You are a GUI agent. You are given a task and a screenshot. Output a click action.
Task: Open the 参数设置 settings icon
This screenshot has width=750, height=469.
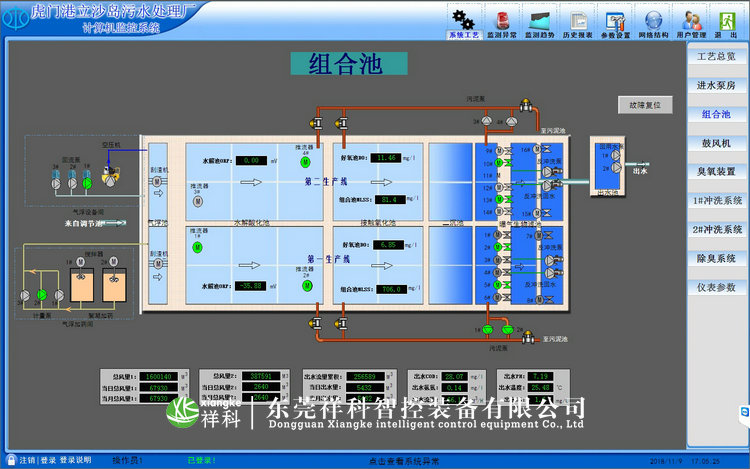pyautogui.click(x=615, y=19)
